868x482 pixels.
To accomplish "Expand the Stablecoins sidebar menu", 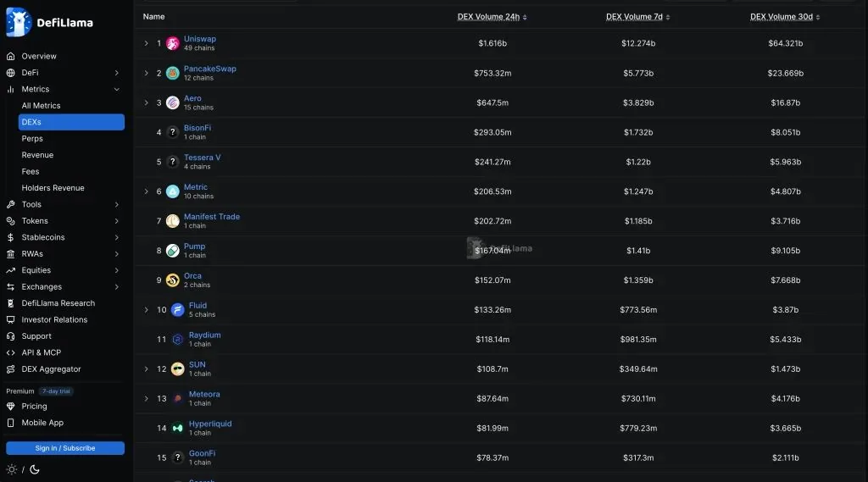I will coord(117,237).
